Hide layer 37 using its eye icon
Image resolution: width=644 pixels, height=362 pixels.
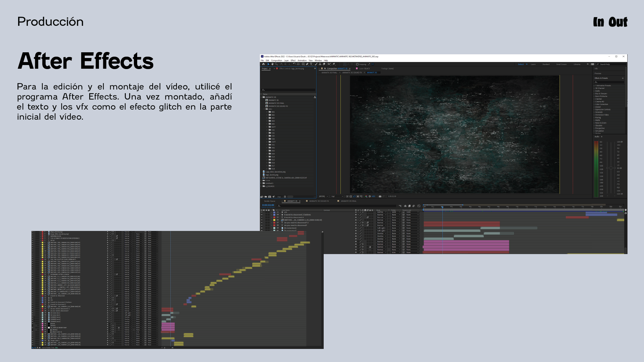point(262,223)
